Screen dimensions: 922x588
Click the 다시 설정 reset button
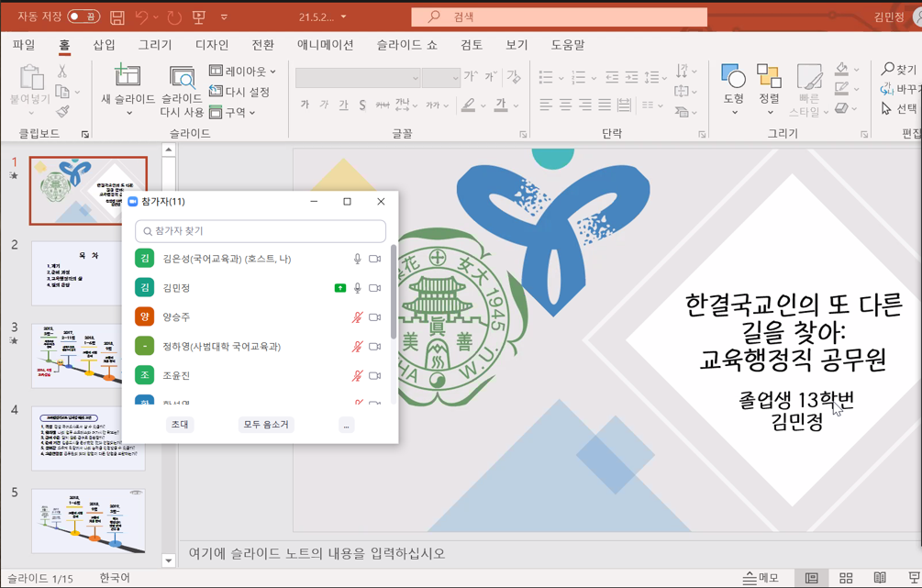[x=240, y=92]
